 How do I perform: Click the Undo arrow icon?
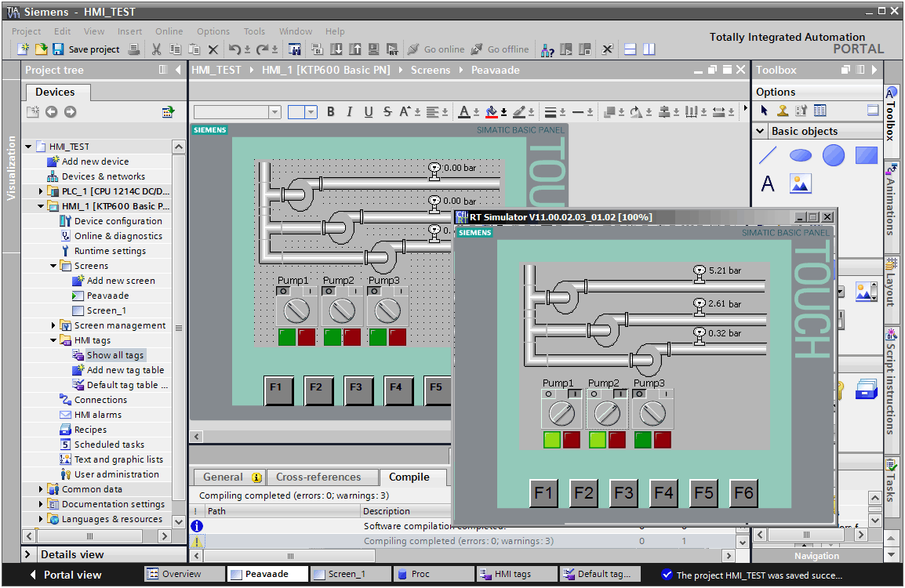coord(234,49)
